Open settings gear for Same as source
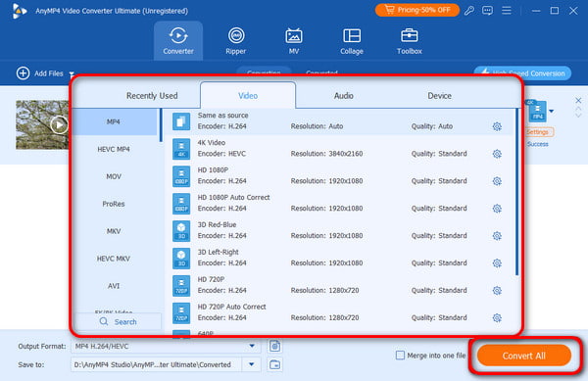 click(x=497, y=126)
